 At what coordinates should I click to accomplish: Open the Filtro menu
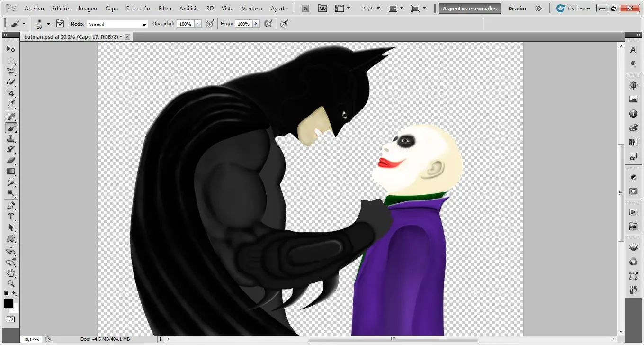click(x=165, y=8)
